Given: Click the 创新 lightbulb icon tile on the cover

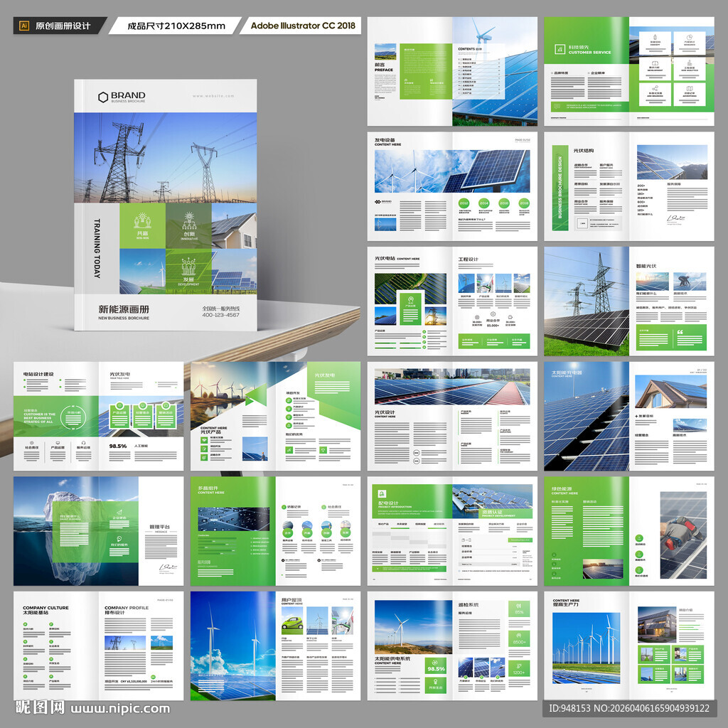Looking at the screenshot, I should point(189,226).
